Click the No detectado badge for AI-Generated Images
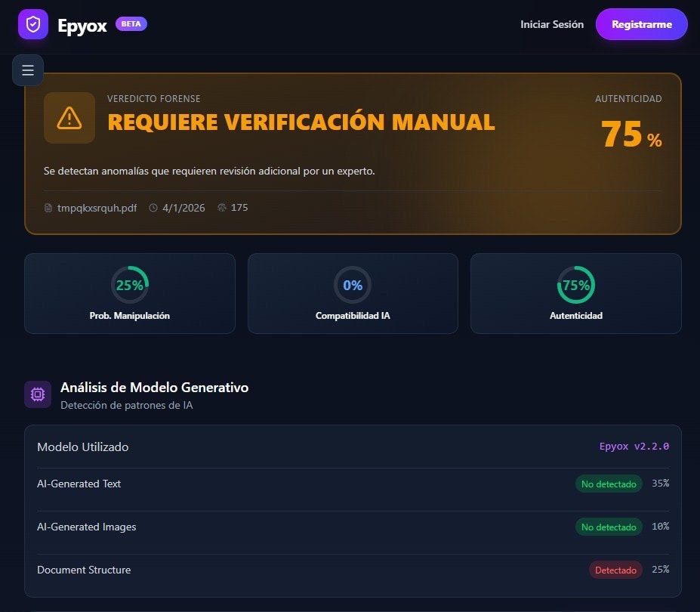Viewport: 700px width, 612px height. tap(609, 527)
